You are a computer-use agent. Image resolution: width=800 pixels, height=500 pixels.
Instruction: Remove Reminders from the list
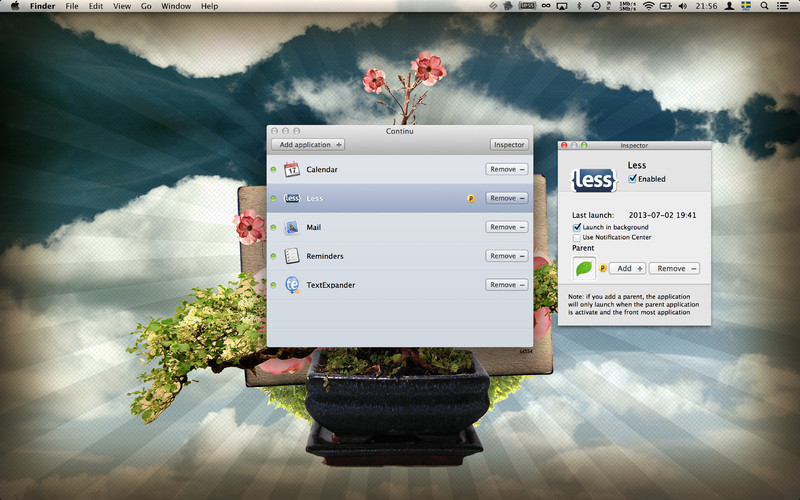point(507,256)
